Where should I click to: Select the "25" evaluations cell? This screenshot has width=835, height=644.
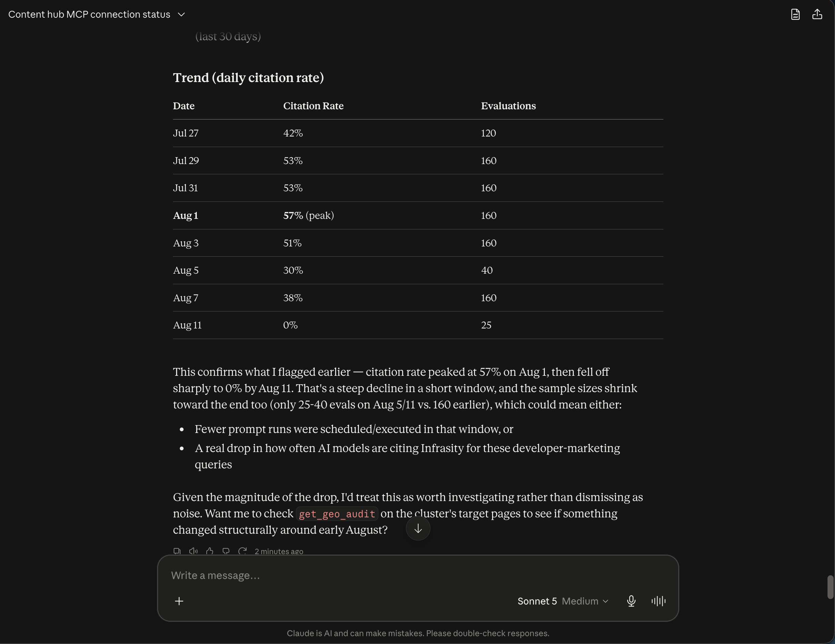pyautogui.click(x=486, y=325)
